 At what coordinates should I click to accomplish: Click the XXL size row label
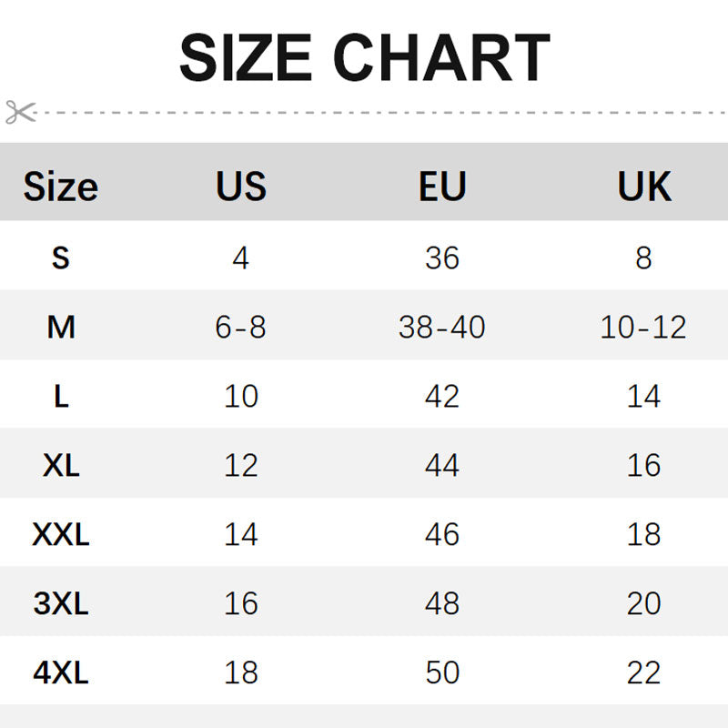60,534
